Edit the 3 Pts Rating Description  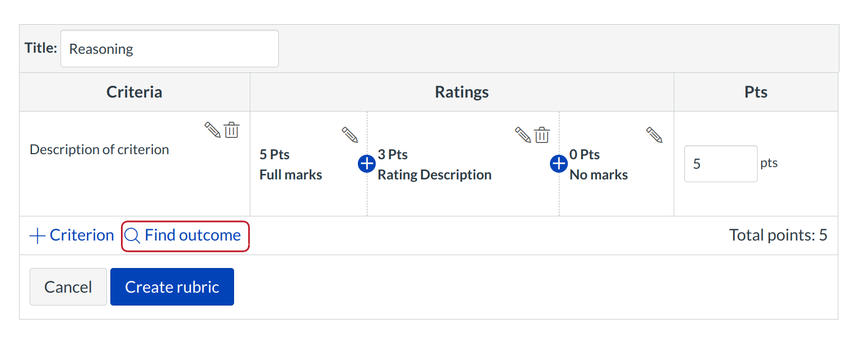[x=522, y=135]
